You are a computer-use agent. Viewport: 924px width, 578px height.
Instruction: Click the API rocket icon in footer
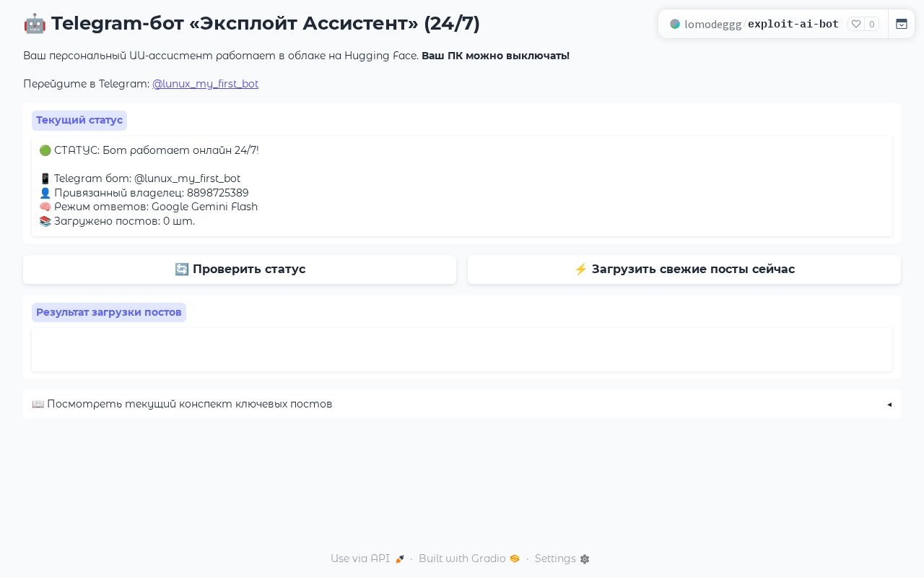(400, 559)
